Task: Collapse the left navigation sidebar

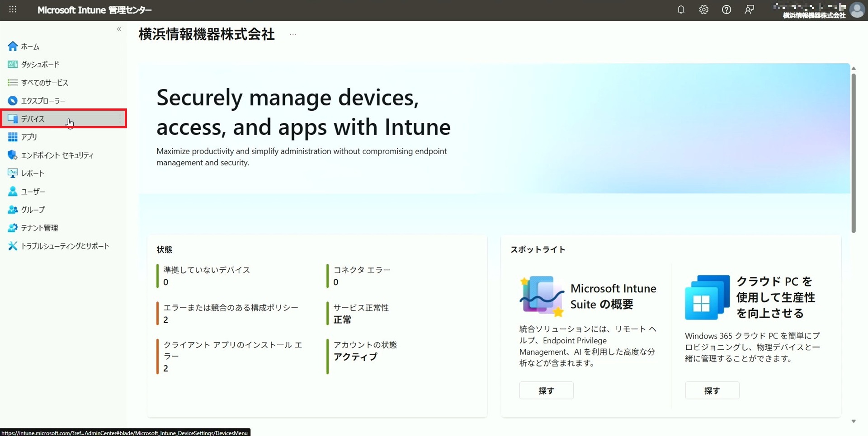Action: click(119, 29)
